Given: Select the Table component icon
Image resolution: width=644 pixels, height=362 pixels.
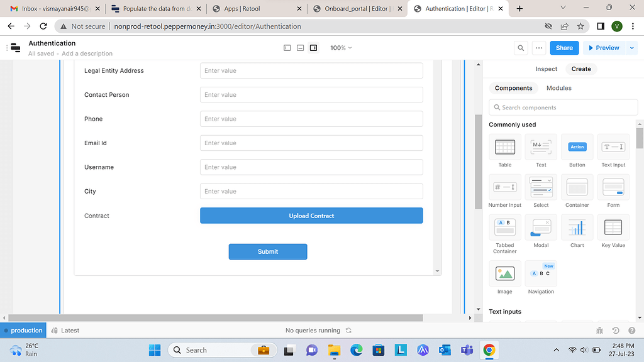Looking at the screenshot, I should [x=504, y=147].
